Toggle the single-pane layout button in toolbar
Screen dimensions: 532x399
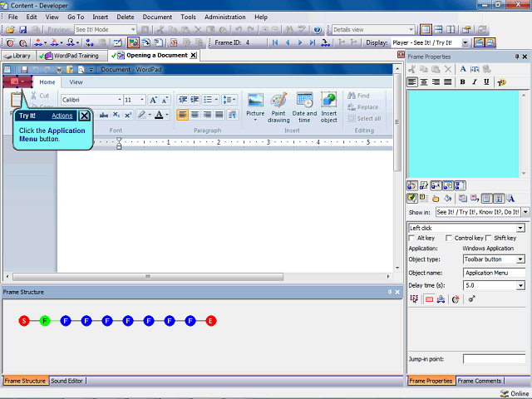(426, 30)
